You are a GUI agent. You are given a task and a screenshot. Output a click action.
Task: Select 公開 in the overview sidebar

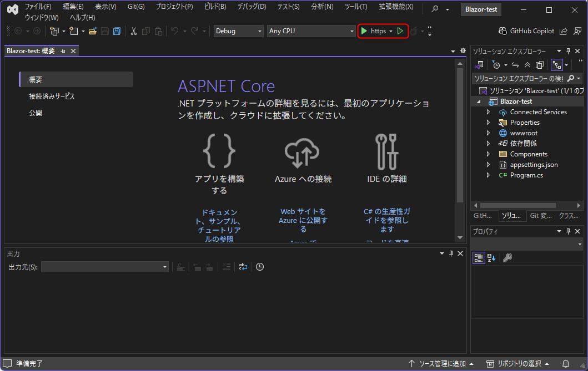click(x=36, y=113)
